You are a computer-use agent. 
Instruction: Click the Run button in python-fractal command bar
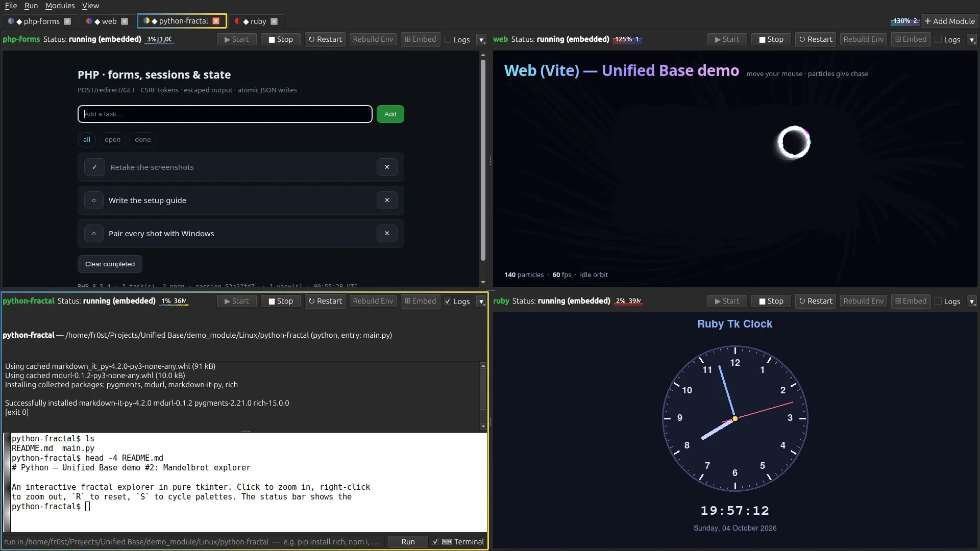tap(408, 542)
